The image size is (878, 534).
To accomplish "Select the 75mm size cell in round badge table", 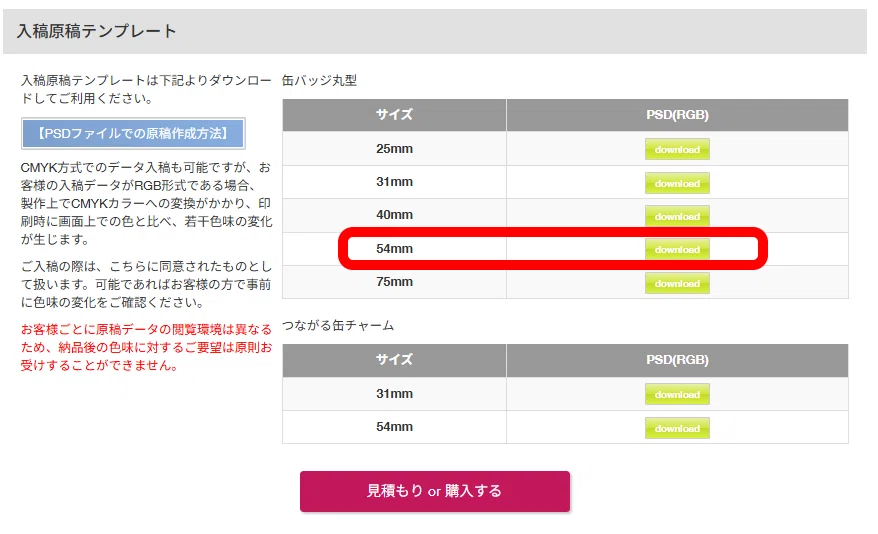I will (x=394, y=282).
